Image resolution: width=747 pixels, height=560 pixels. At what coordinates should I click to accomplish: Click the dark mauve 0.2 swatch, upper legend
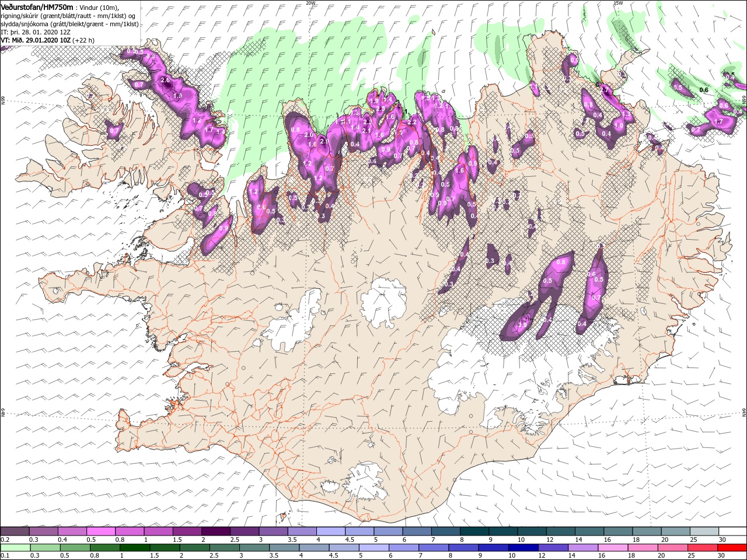click(x=15, y=531)
